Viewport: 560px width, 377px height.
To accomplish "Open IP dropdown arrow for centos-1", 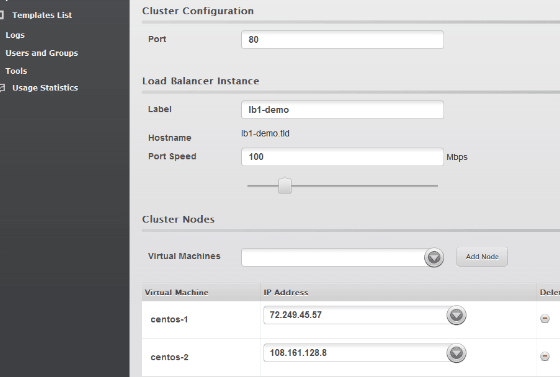I will pyautogui.click(x=456, y=315).
